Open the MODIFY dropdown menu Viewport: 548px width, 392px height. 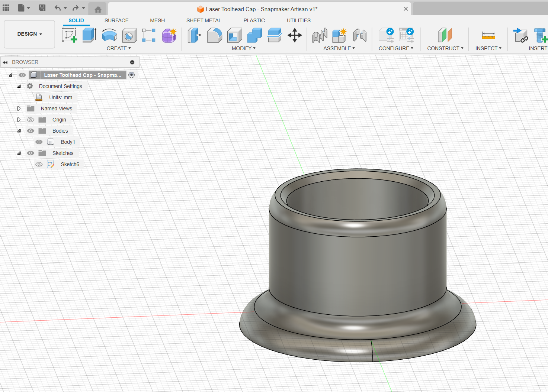point(244,48)
